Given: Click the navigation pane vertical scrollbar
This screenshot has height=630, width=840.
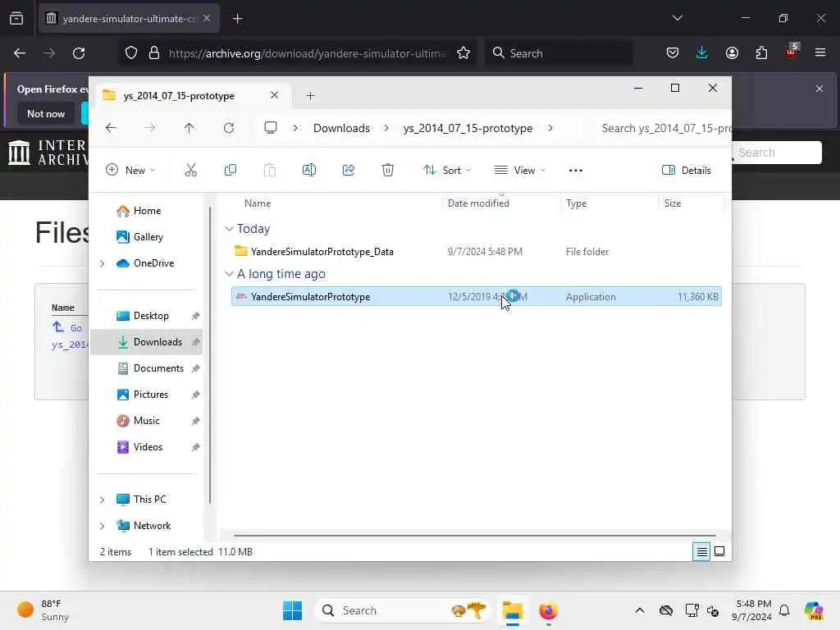Looking at the screenshot, I should pyautogui.click(x=210, y=355).
